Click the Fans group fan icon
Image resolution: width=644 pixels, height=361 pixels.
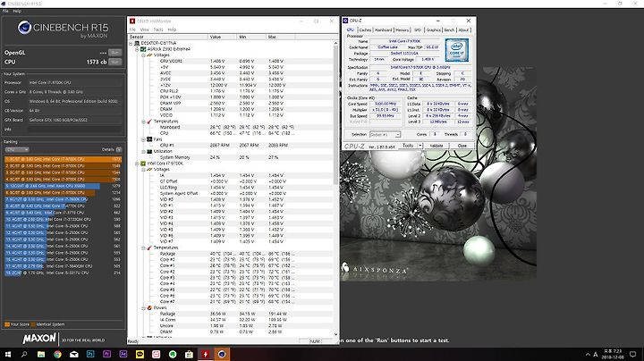(x=149, y=139)
